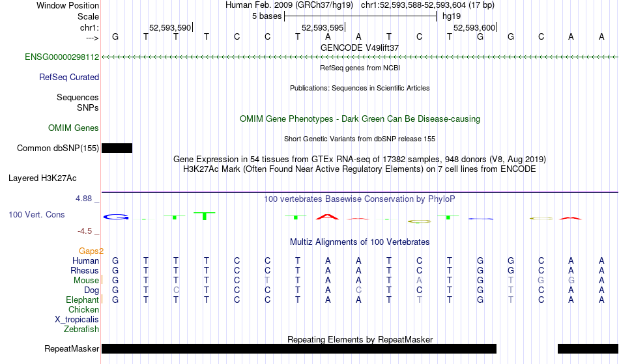Select the Rhesus species label
This screenshot has height=364, width=619.
pyautogui.click(x=85, y=271)
